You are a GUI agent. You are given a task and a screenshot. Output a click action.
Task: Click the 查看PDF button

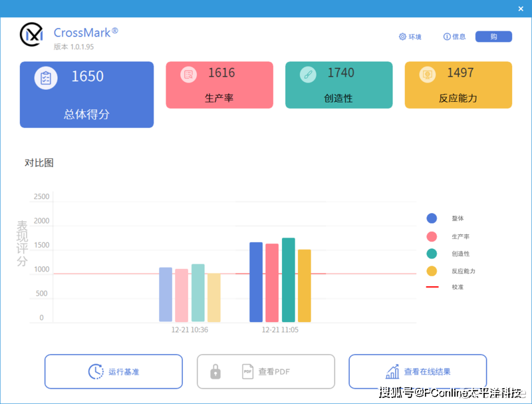266,372
